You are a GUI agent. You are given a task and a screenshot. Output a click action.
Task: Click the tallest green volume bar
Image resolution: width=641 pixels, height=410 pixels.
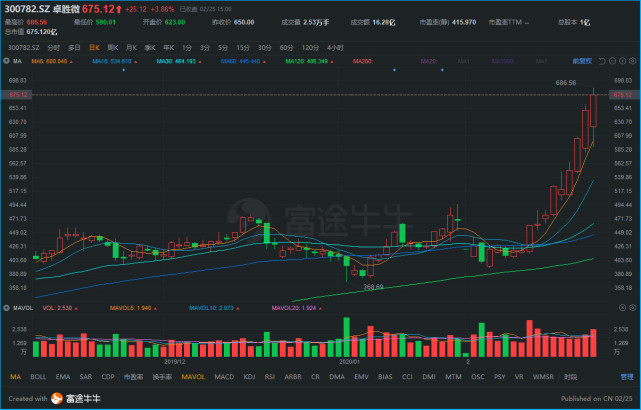click(347, 337)
